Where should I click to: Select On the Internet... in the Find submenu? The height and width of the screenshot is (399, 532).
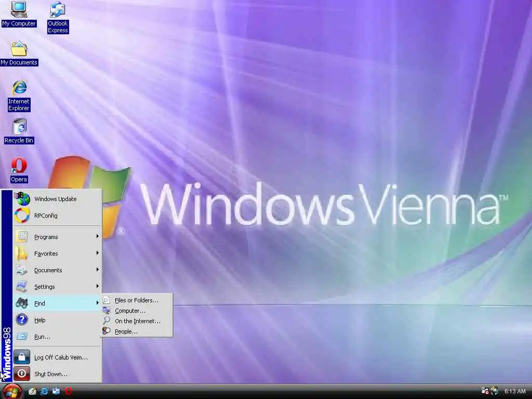coord(137,321)
